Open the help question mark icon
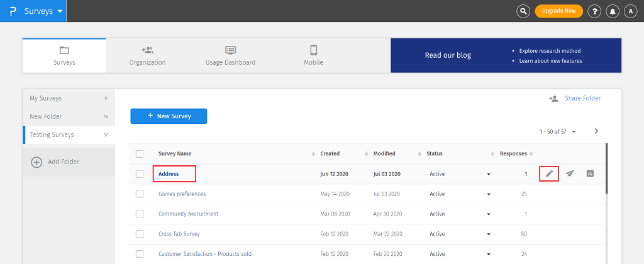644x264 pixels. (594, 11)
